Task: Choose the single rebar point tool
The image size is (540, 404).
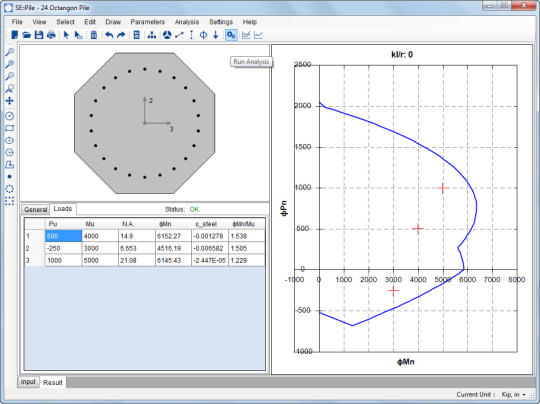Action: click(x=9, y=177)
